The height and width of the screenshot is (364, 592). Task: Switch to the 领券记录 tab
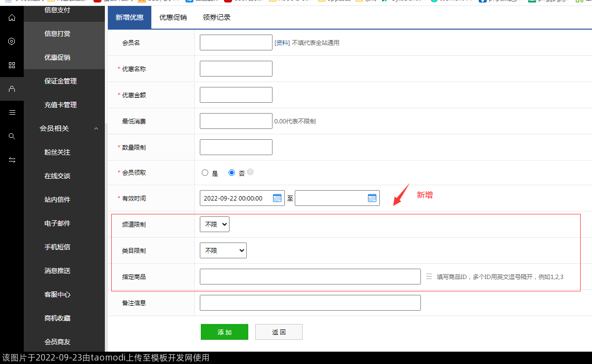coord(217,17)
